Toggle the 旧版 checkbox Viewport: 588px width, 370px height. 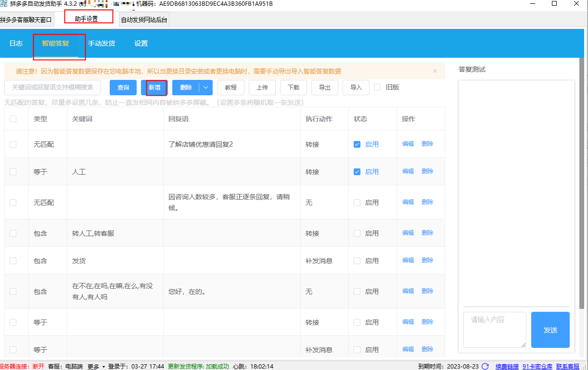click(377, 87)
